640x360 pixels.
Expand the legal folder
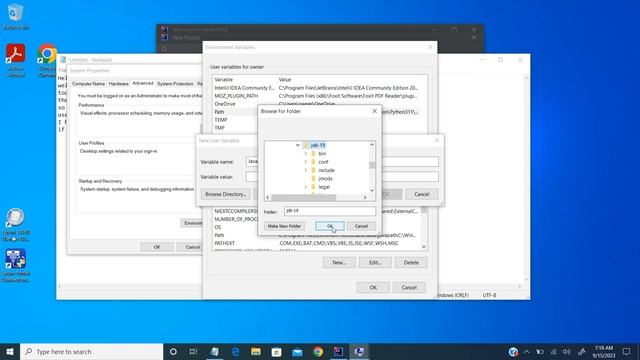(306, 187)
